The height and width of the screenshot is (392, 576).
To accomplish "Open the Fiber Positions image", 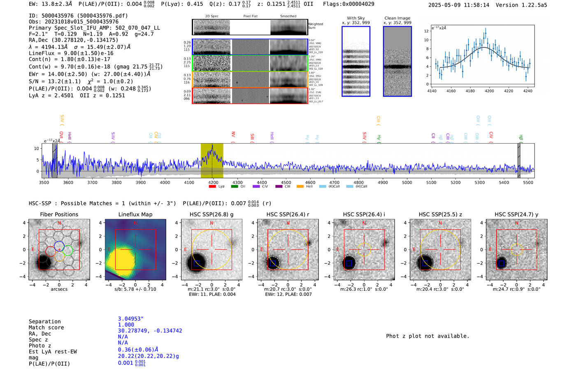I will click(x=59, y=249).
